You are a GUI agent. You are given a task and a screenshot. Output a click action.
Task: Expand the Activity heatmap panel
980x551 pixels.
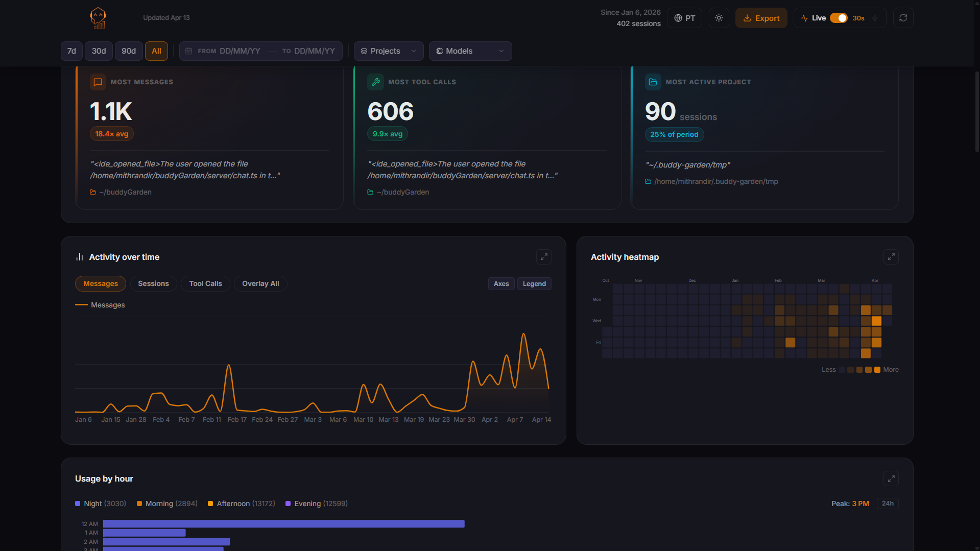click(891, 257)
